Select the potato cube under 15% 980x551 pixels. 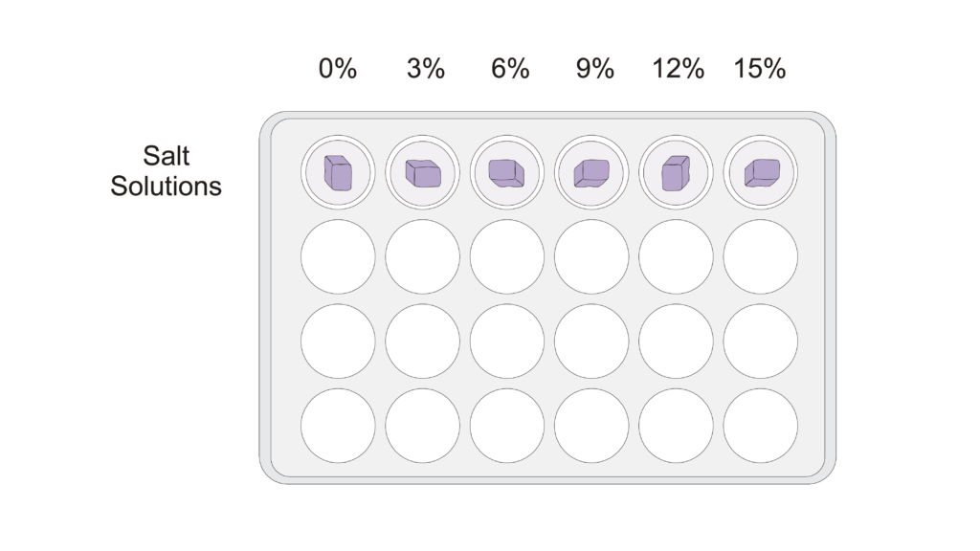point(761,173)
